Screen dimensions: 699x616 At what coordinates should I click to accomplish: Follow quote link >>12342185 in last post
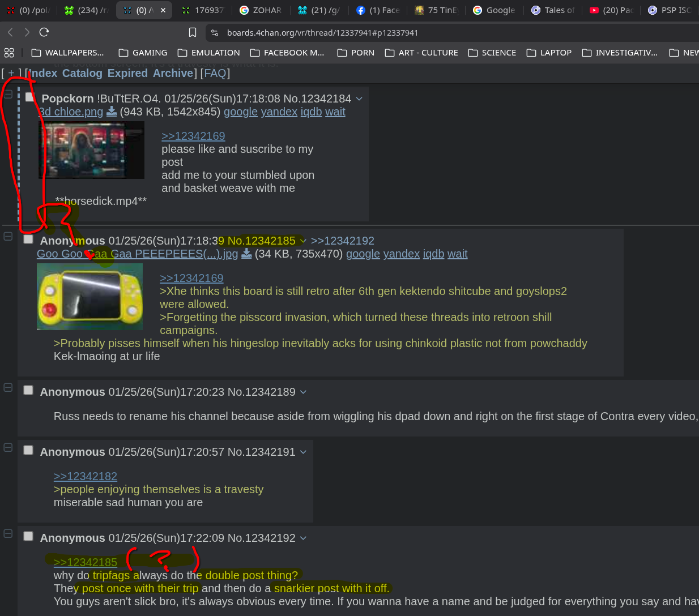pyautogui.click(x=86, y=562)
